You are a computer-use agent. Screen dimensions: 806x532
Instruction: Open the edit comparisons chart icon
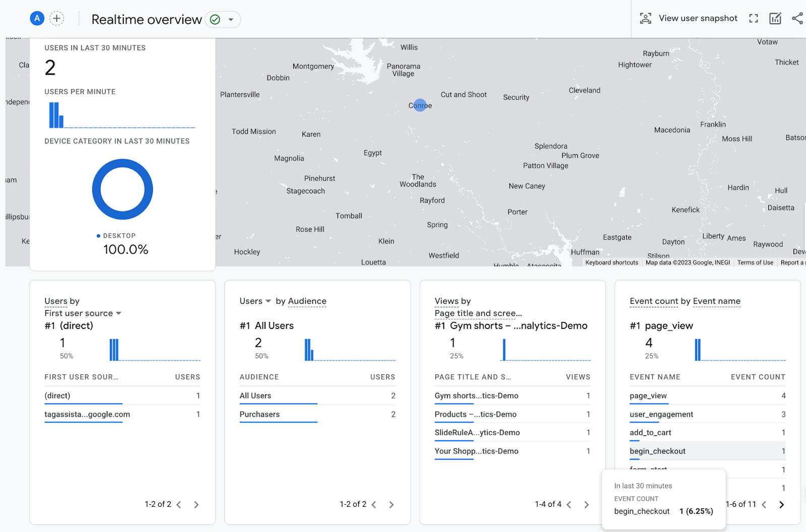click(x=775, y=19)
